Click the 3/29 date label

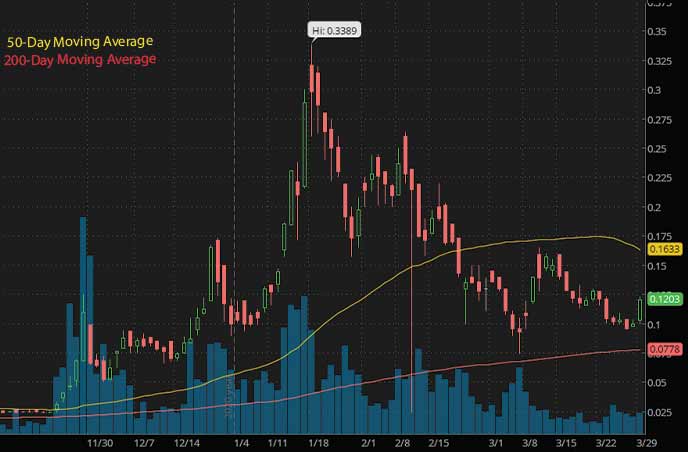pos(646,443)
